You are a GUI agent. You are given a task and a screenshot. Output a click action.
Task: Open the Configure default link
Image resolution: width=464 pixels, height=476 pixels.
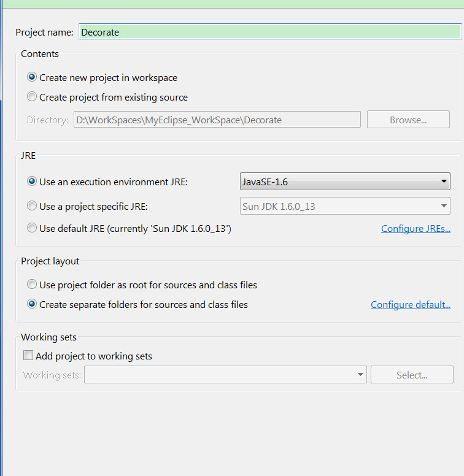411,305
